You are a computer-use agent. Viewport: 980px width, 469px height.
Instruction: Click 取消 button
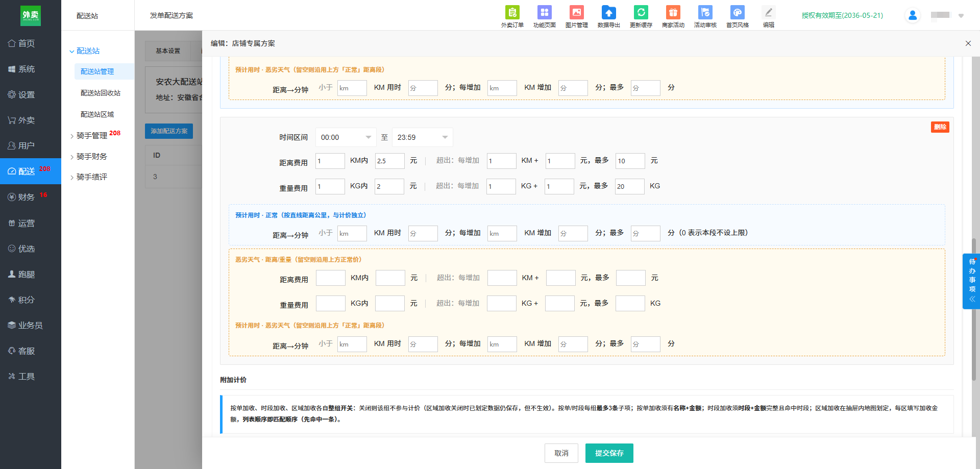[561, 453]
